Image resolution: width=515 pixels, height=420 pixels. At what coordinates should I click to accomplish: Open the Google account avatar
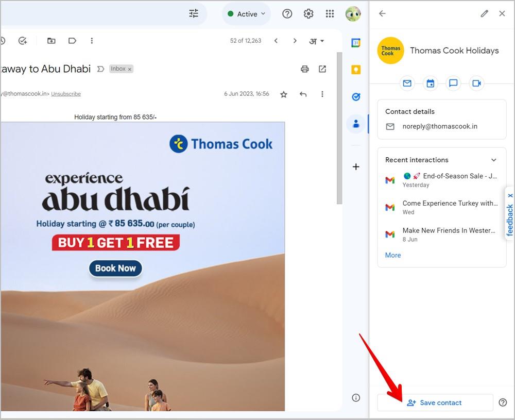(353, 14)
